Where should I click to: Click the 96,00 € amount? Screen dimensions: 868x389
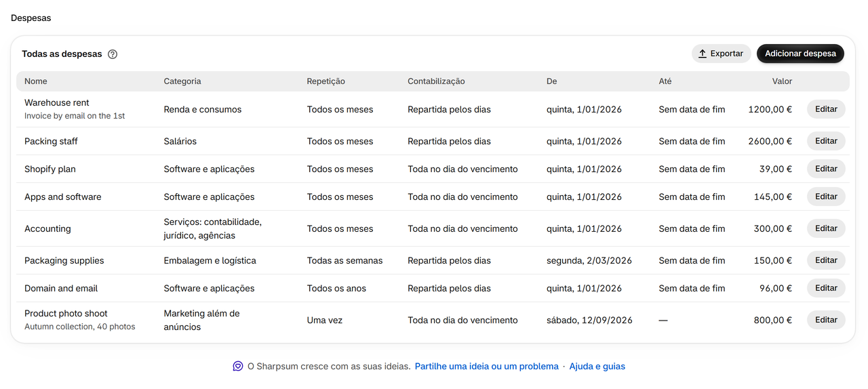tap(776, 288)
